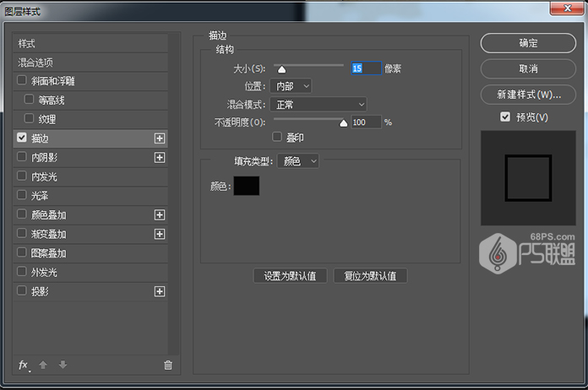The width and height of the screenshot is (588, 390).
Task: Select the 图案叠加 list label
Action: [x=49, y=253]
